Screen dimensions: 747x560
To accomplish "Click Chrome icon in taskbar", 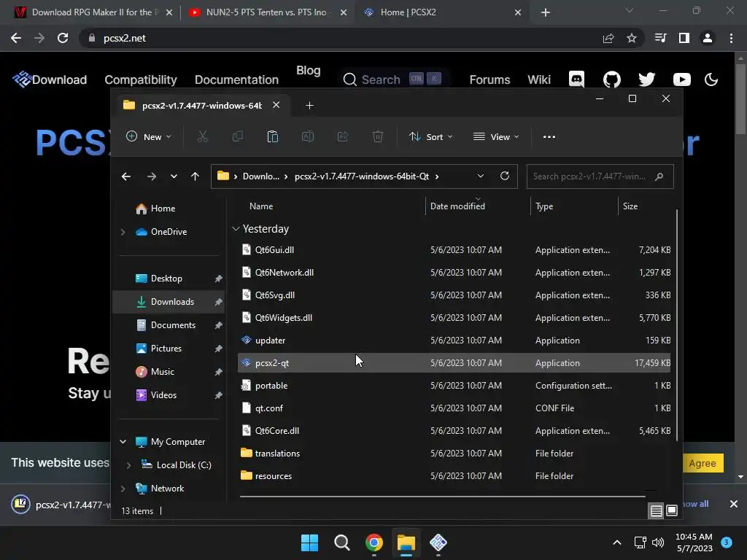I will pyautogui.click(x=374, y=542).
